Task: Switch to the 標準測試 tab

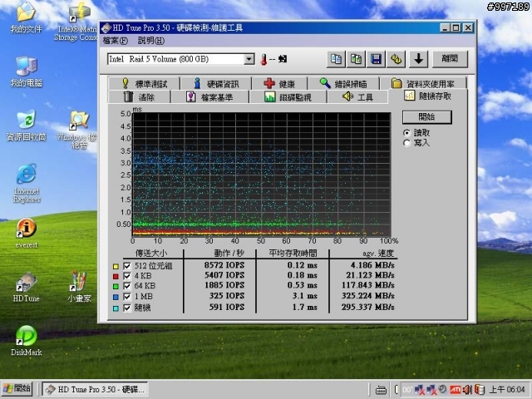Action: point(144,83)
